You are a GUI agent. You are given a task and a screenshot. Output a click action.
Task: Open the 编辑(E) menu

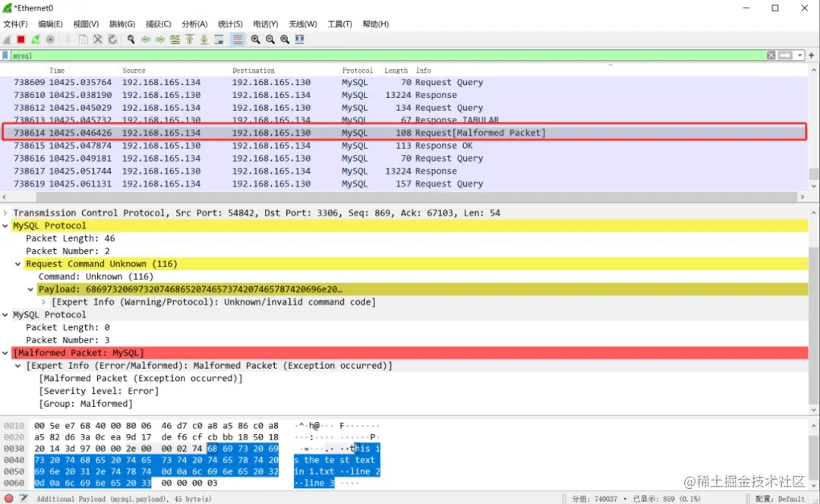(50, 24)
